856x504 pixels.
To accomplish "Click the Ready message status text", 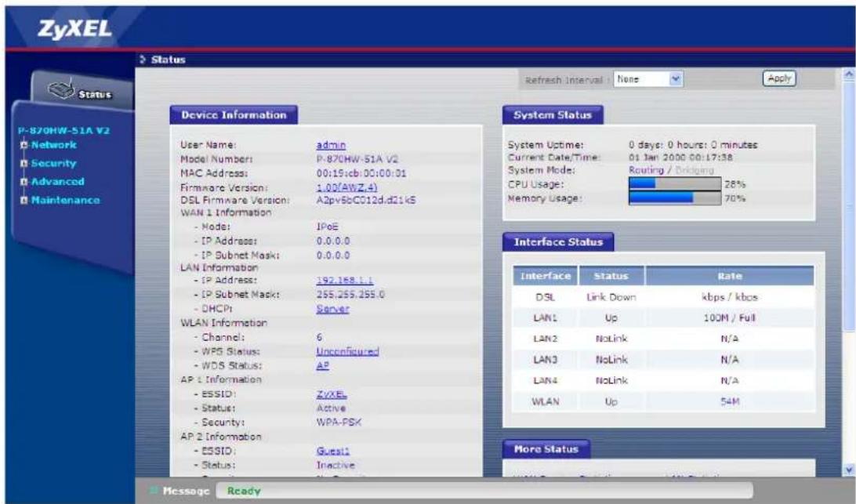I will coord(244,491).
